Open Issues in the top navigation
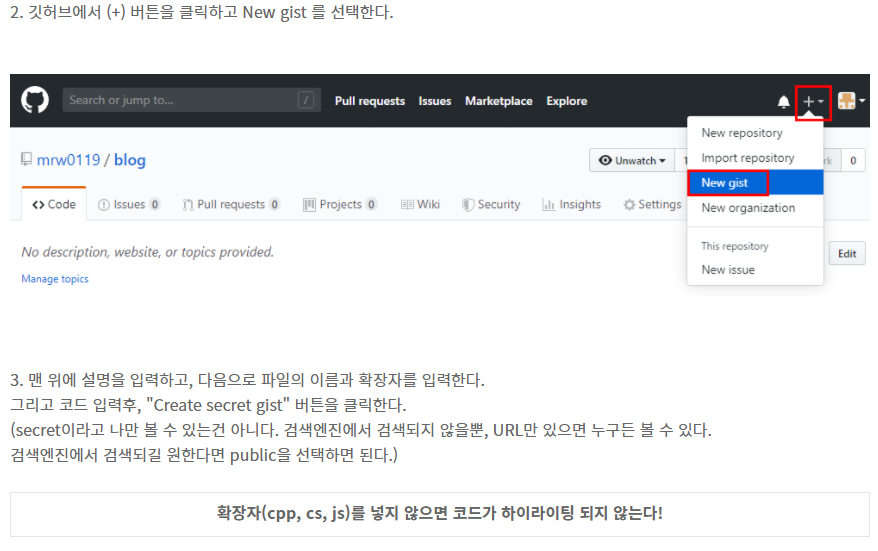The image size is (878, 551). tap(435, 101)
